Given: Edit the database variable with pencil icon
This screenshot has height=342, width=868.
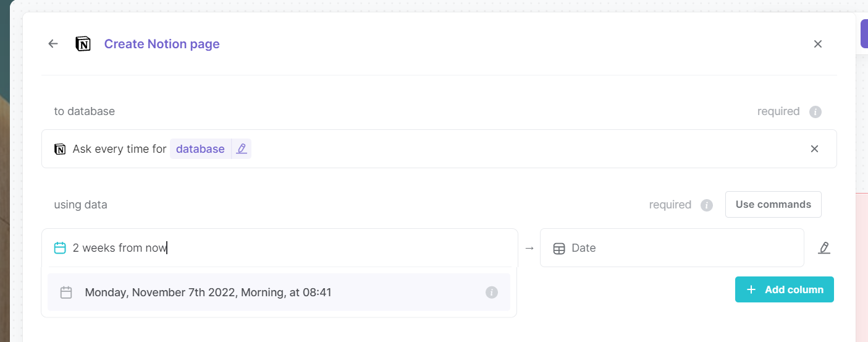Looking at the screenshot, I should point(242,149).
